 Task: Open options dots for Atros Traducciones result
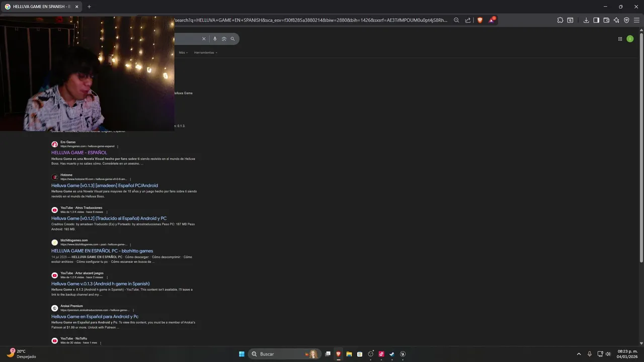[x=107, y=212]
